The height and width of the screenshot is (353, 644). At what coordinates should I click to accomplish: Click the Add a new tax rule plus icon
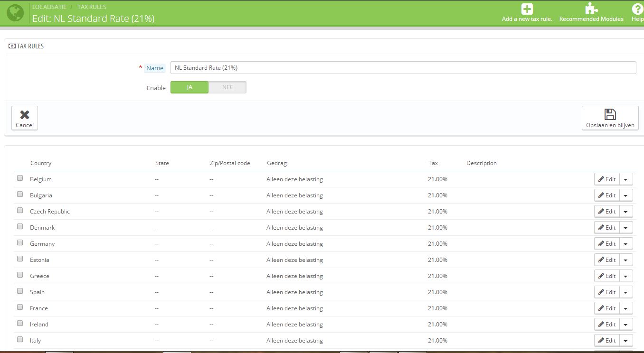click(x=527, y=9)
